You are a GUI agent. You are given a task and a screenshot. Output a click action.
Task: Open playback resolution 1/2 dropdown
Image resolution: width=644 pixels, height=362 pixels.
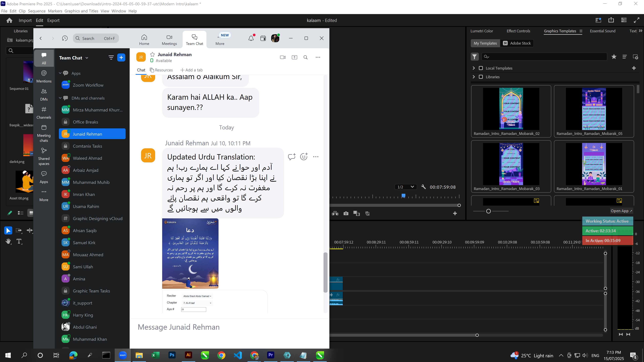click(406, 187)
